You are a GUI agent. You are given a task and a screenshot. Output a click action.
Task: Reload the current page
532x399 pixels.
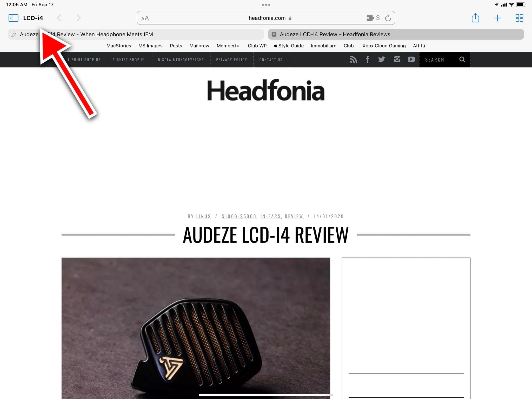click(388, 18)
